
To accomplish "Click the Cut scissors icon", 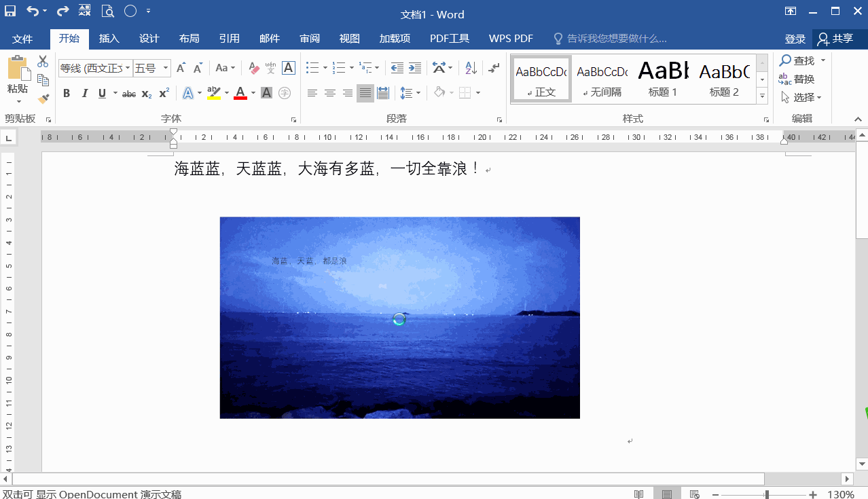I will [43, 61].
